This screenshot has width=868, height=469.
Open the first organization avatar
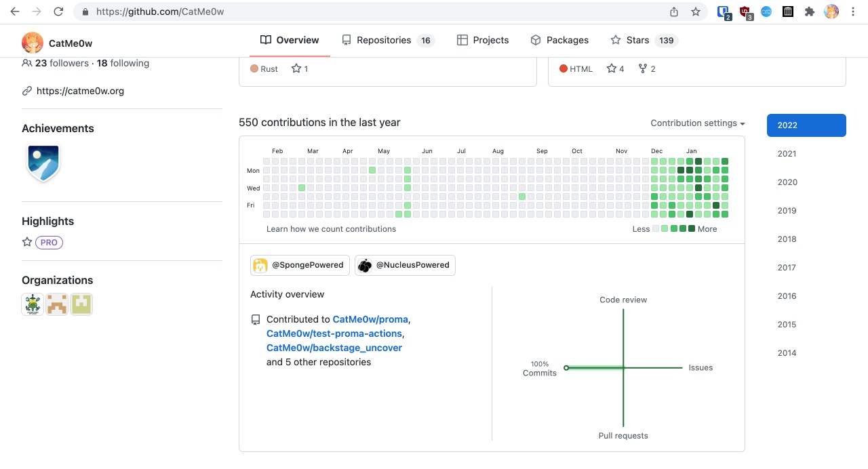click(33, 304)
